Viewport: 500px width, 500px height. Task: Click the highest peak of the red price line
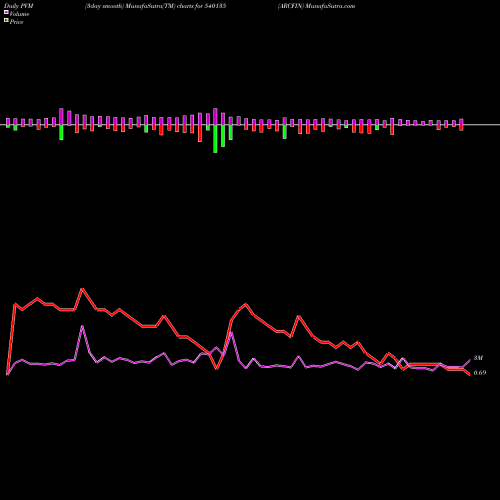pyautogui.click(x=82, y=289)
